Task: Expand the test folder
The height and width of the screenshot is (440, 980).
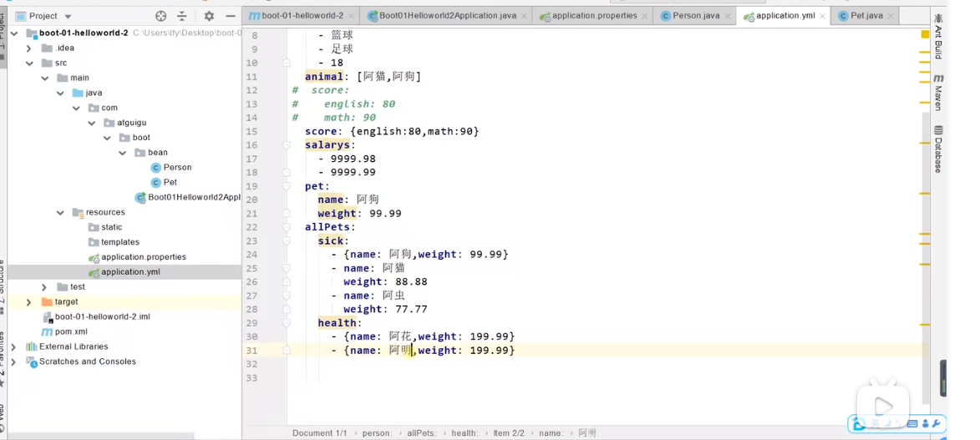Action: pyautogui.click(x=44, y=287)
